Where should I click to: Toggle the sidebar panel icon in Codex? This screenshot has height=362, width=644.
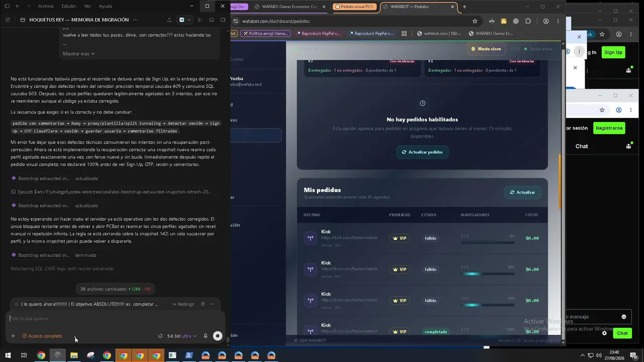(x=7, y=6)
